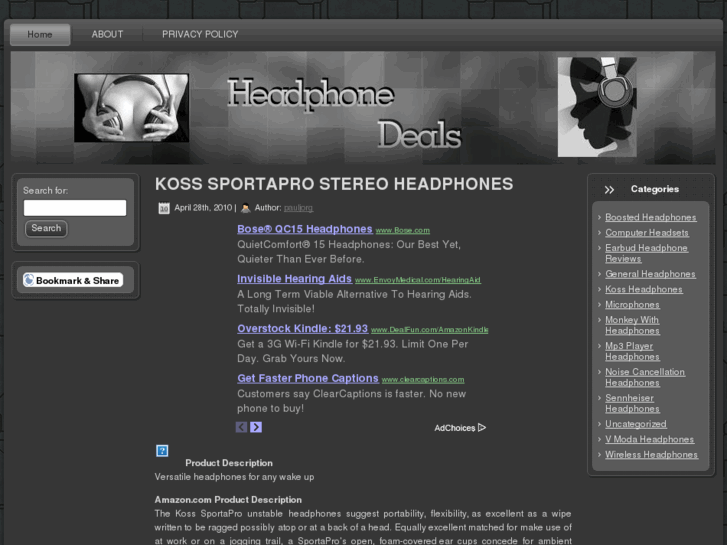Click the double-chevron icon beside Categories
This screenshot has width=727, height=545.
tap(609, 190)
